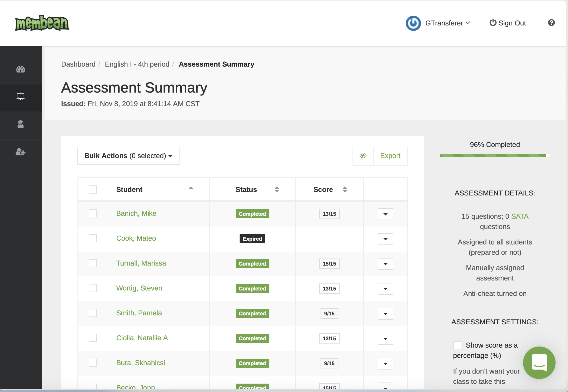The height and width of the screenshot is (392, 568).
Task: Open the SATA link in assessment details
Action: 520,216
